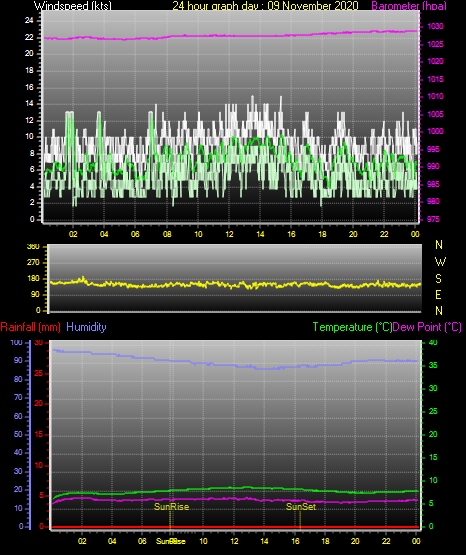Click the Humidity legend label
This screenshot has width=466, height=555.
[86, 327]
